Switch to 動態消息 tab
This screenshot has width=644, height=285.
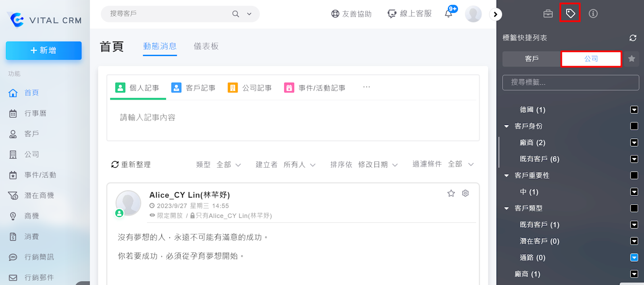160,46
